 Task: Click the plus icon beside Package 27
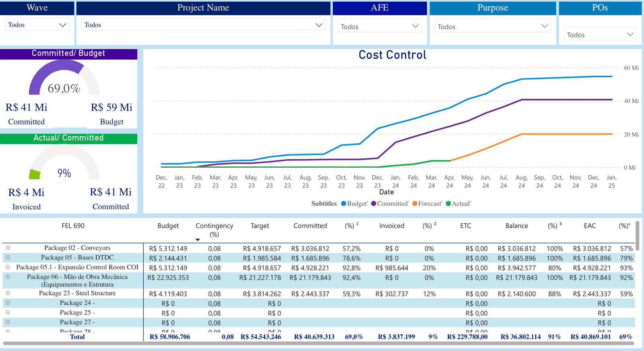(x=8, y=322)
